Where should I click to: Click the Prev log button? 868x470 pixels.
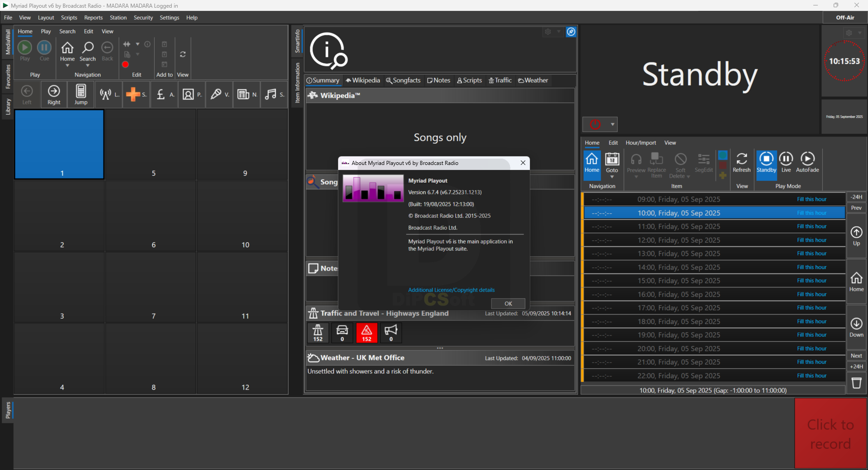(856, 208)
